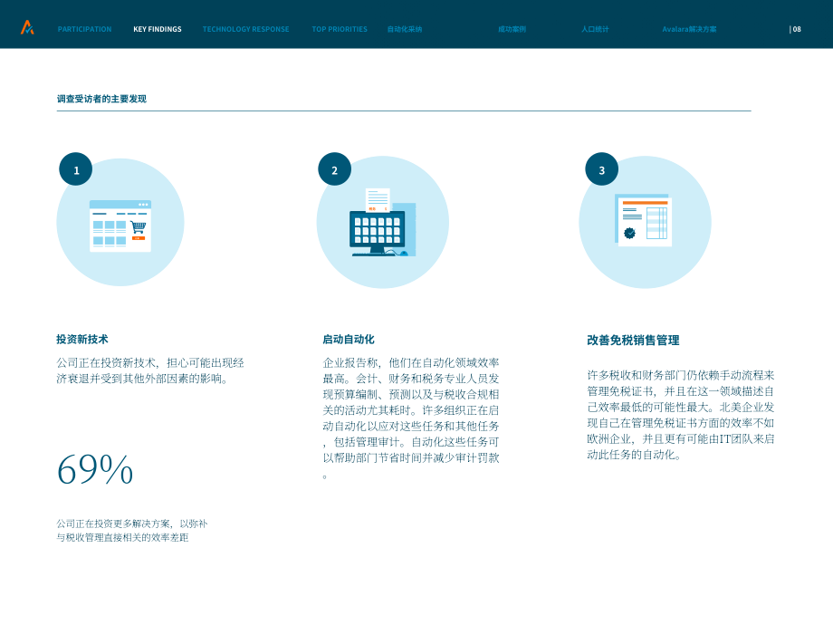Click the 改善免税销售管理 heading
Viewport: 833px width, 644px height.
pos(633,340)
